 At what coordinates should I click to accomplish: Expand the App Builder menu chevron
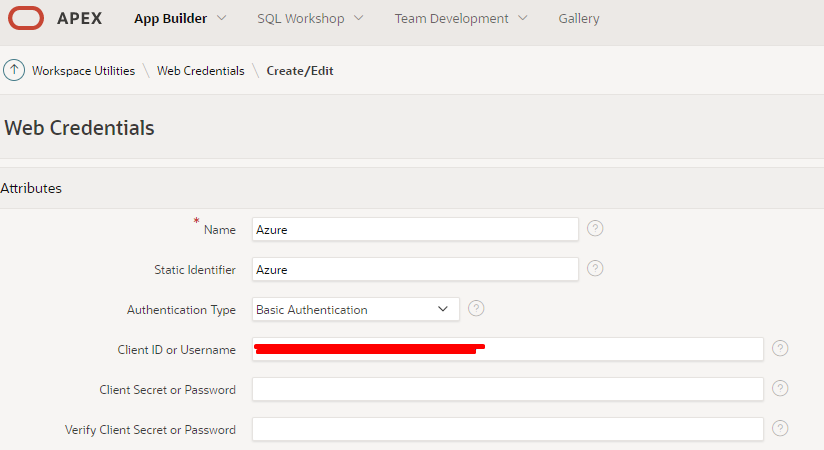221,18
